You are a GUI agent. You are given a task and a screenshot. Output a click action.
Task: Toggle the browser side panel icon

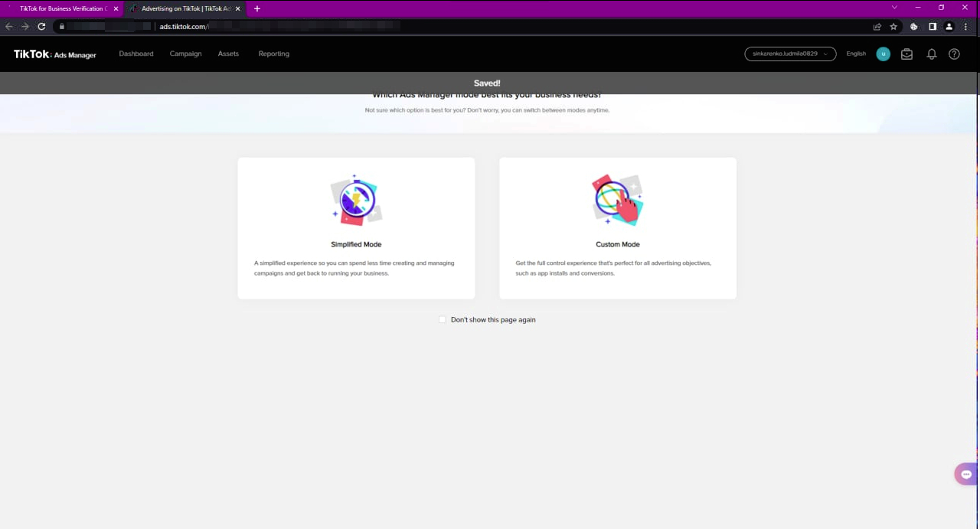[933, 26]
